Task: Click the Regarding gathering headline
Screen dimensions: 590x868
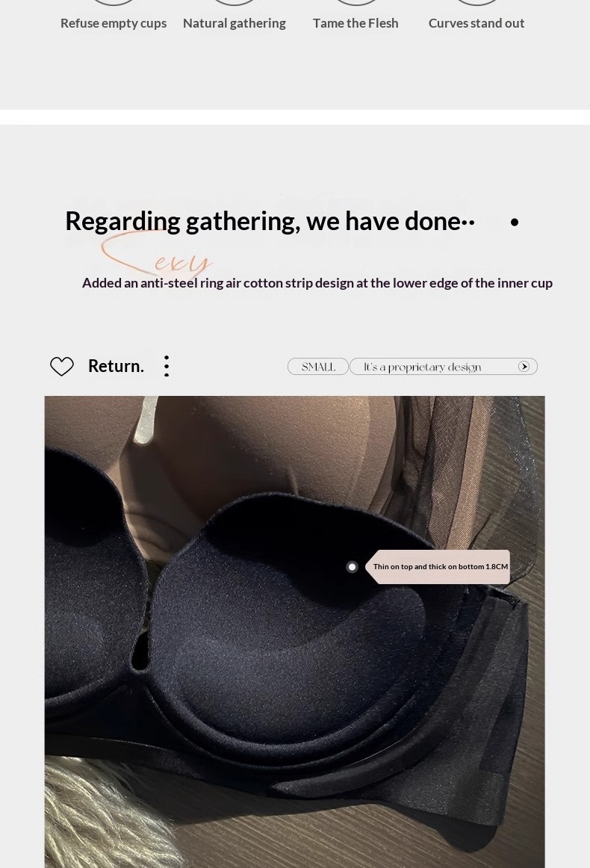Action: pos(270,221)
